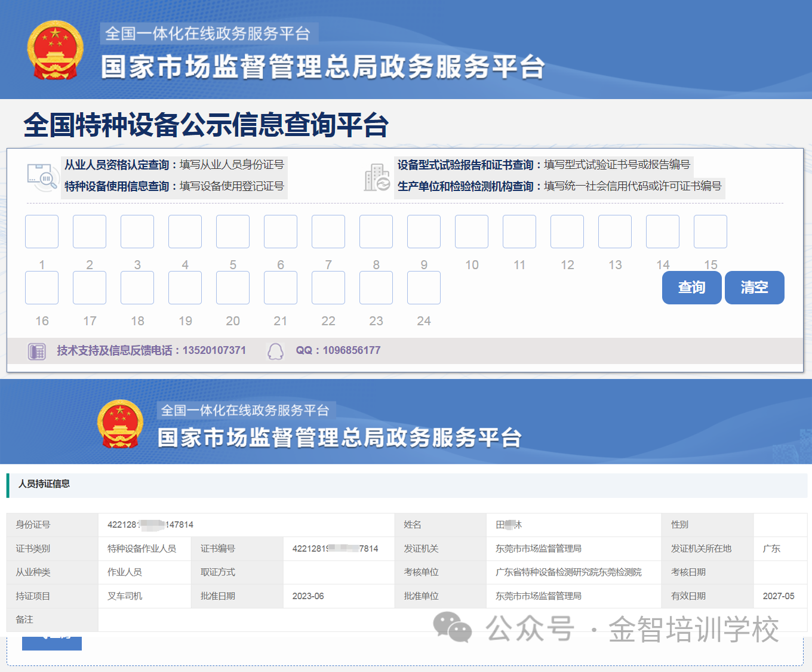812x672 pixels.
Task: Click the 证书编号 value ending 7814
Action: 335,548
